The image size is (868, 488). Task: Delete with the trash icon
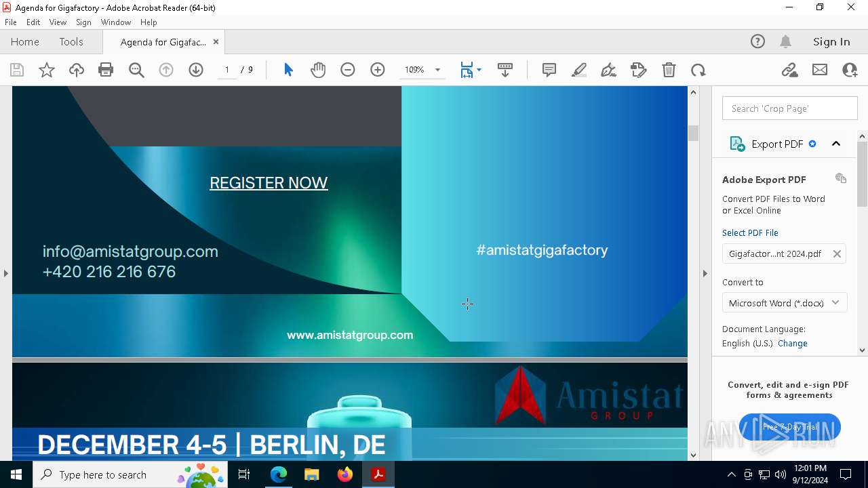point(669,70)
